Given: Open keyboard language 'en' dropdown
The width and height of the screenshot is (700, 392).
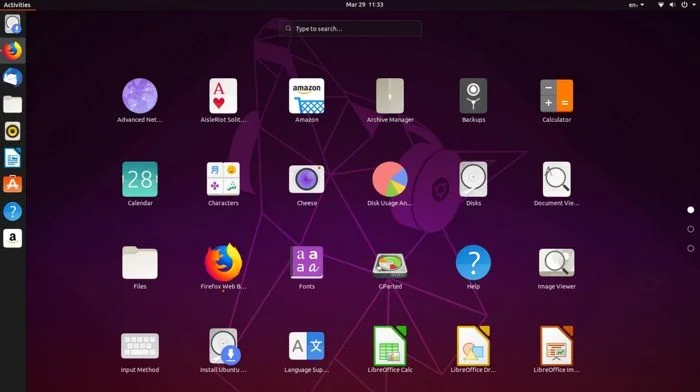Looking at the screenshot, I should click(x=636, y=5).
